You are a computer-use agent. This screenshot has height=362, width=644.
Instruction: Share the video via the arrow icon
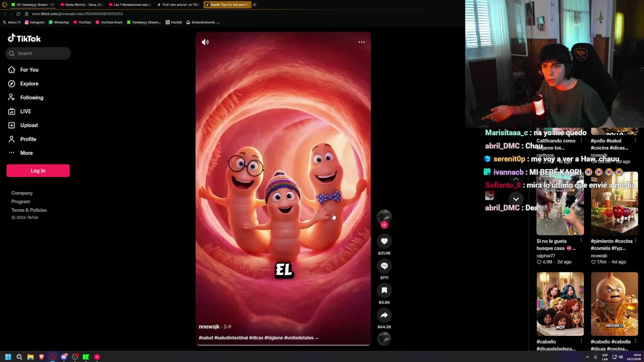384,315
